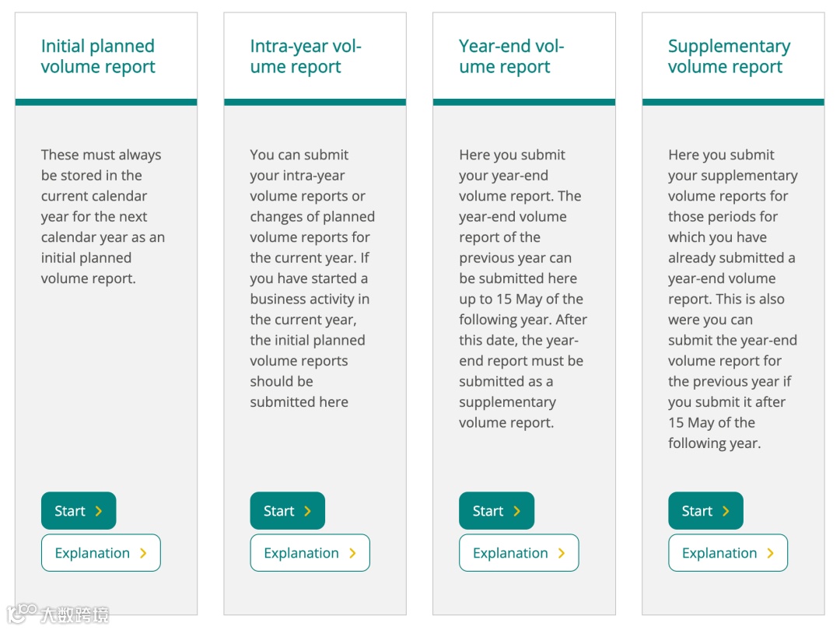Open Explanation for Initial planned volume report
This screenshot has width=840, height=630.
[x=100, y=553]
